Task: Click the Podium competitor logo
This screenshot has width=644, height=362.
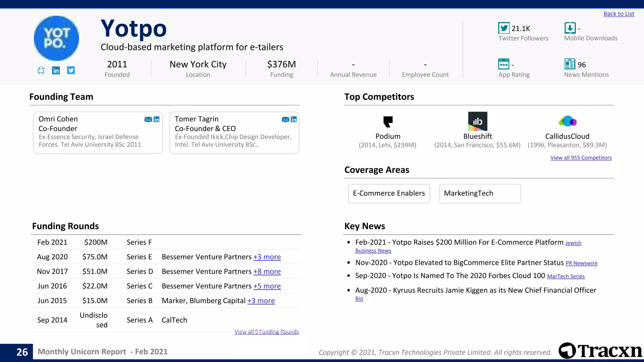Action: 388,122
